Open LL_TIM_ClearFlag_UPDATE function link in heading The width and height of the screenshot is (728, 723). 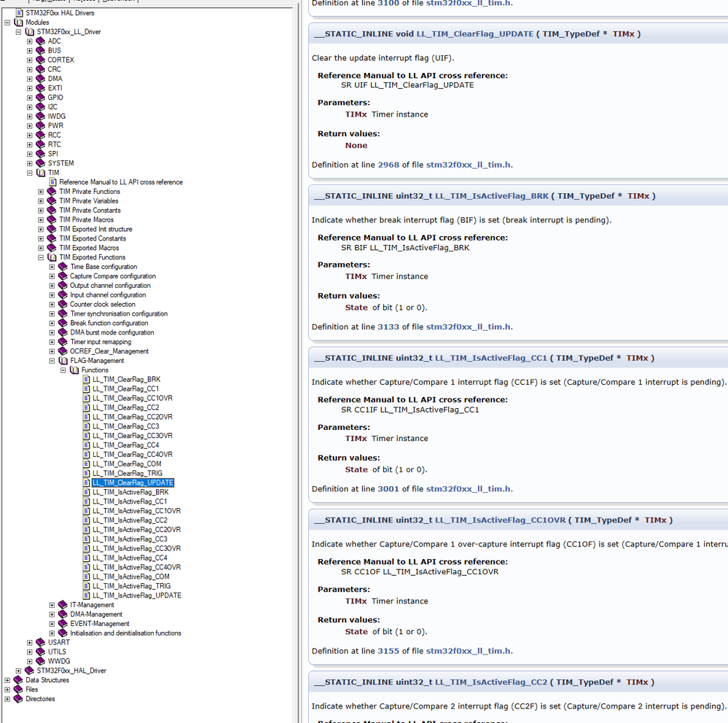[475, 34]
